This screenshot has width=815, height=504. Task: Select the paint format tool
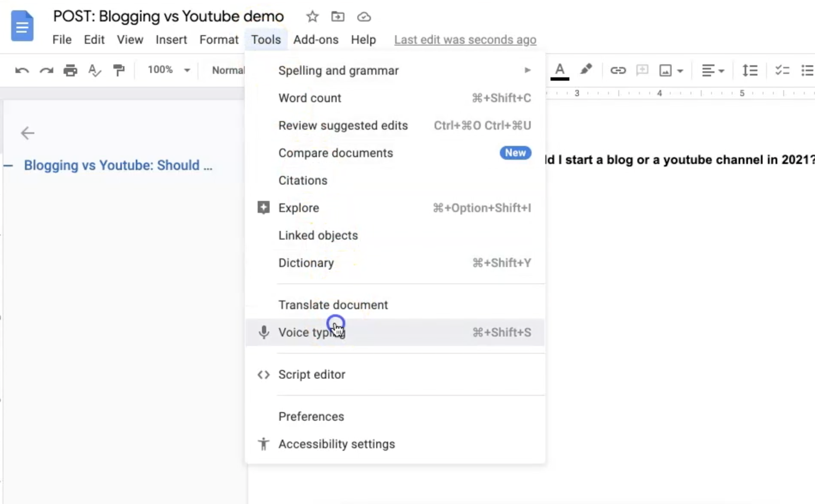[x=119, y=70]
